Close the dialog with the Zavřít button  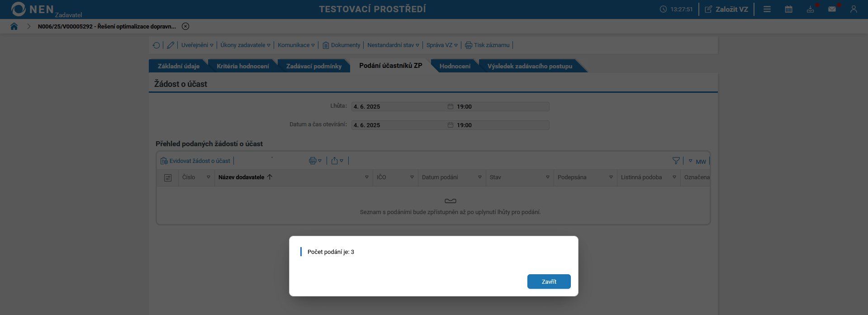549,281
